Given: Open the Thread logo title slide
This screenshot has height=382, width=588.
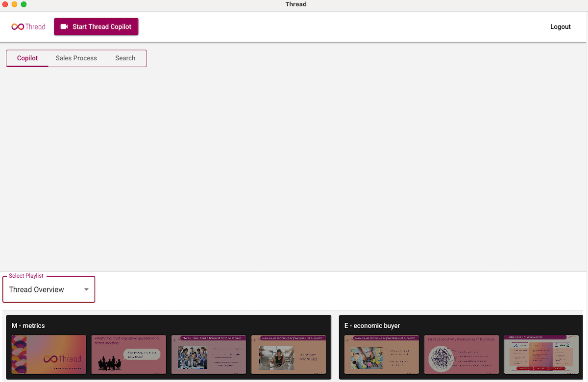Looking at the screenshot, I should pos(49,355).
